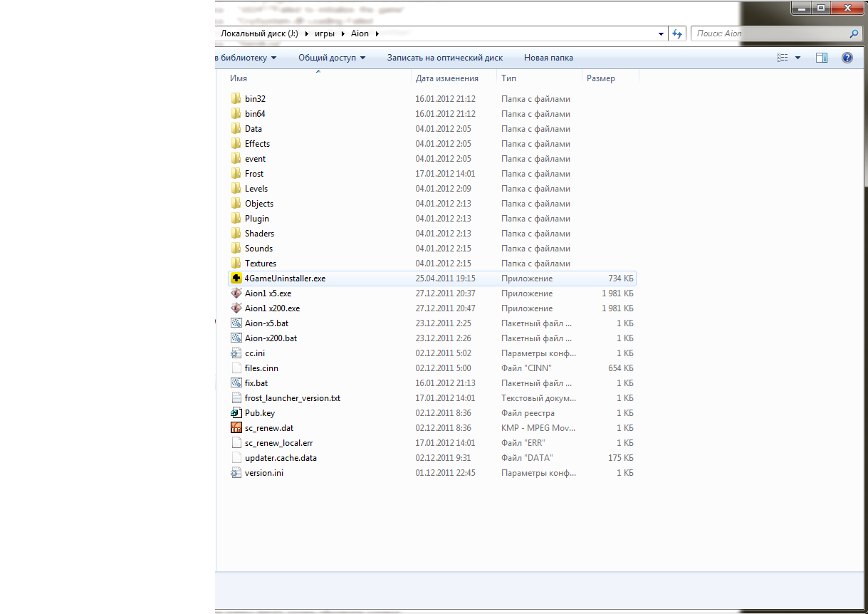
Task: Expand the address bar history dropdown
Action: click(x=662, y=33)
